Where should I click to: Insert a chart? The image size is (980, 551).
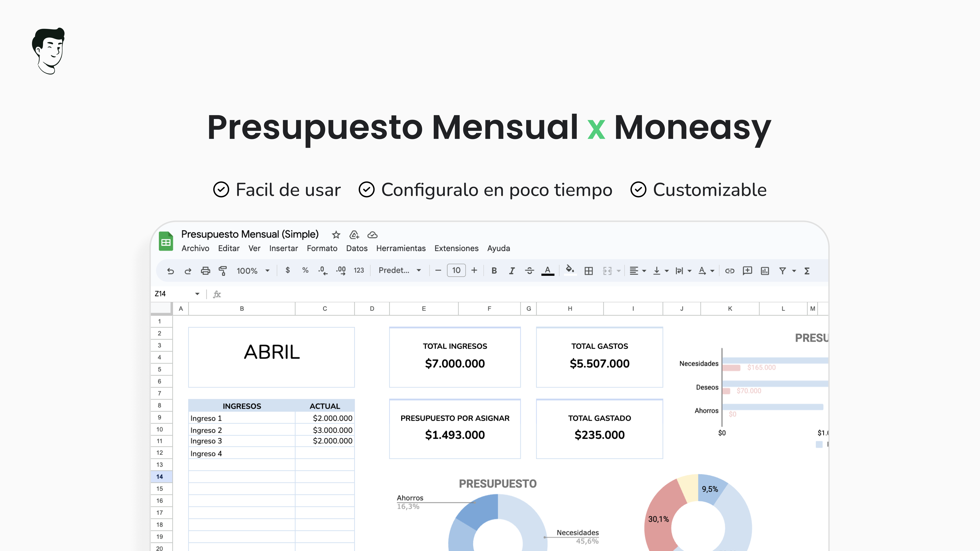tap(765, 270)
